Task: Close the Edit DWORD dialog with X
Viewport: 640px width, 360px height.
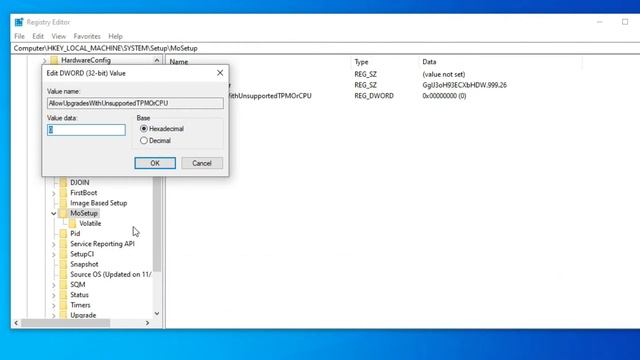Action: pyautogui.click(x=220, y=73)
